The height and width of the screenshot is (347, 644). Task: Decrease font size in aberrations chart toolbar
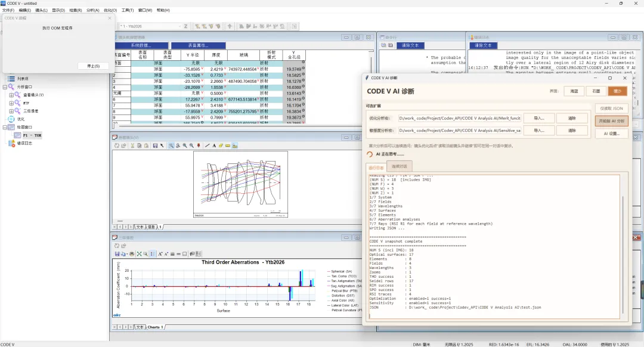(x=166, y=254)
